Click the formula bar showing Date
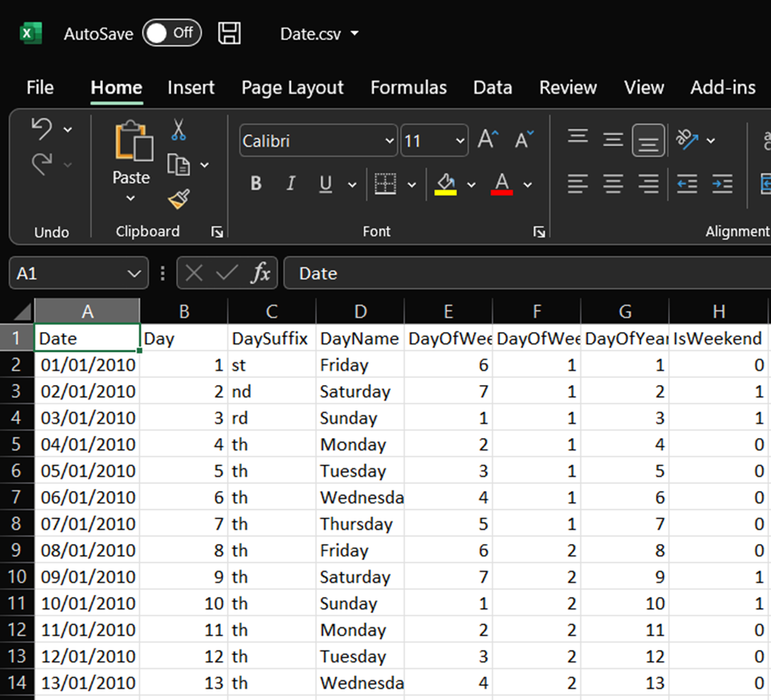Image resolution: width=771 pixels, height=700 pixels. pyautogui.click(x=527, y=273)
